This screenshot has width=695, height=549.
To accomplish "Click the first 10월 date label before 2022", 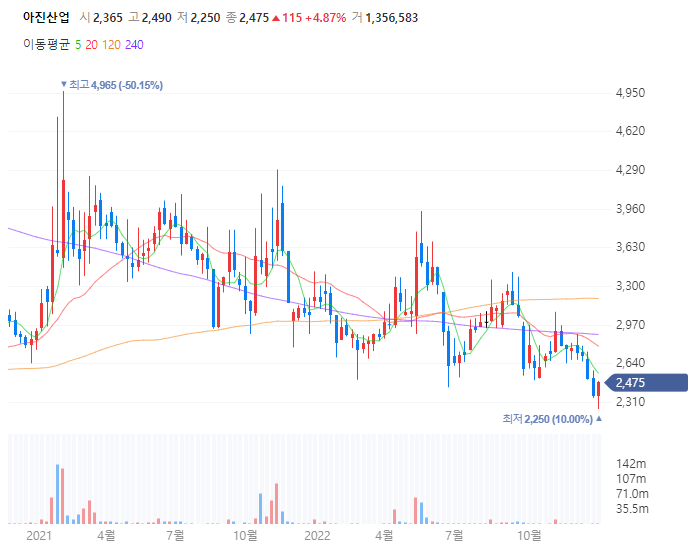I will [x=245, y=536].
